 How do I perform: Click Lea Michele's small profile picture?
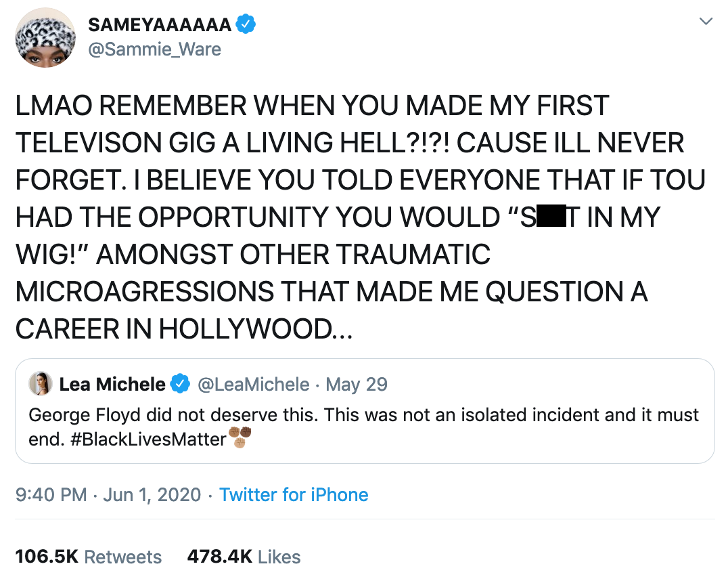41,384
